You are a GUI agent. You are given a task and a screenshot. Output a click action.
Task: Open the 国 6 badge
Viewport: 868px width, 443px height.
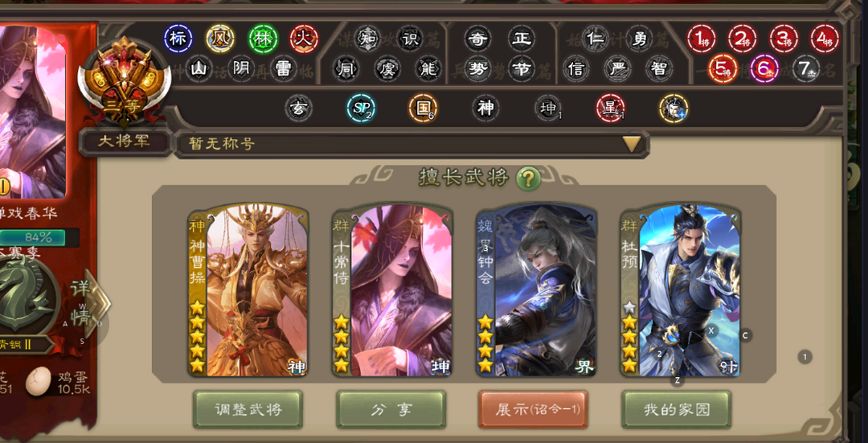(424, 108)
